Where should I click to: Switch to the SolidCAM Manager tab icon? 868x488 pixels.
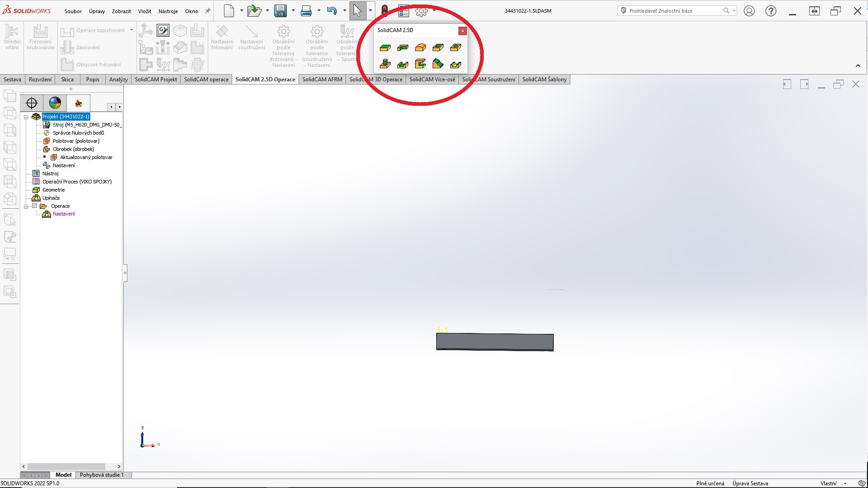click(x=79, y=103)
